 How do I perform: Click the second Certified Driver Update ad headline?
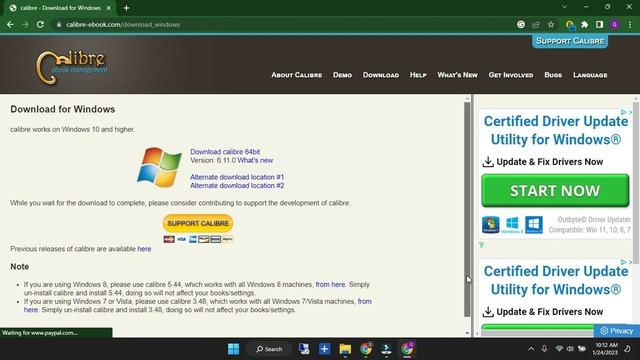click(556, 280)
